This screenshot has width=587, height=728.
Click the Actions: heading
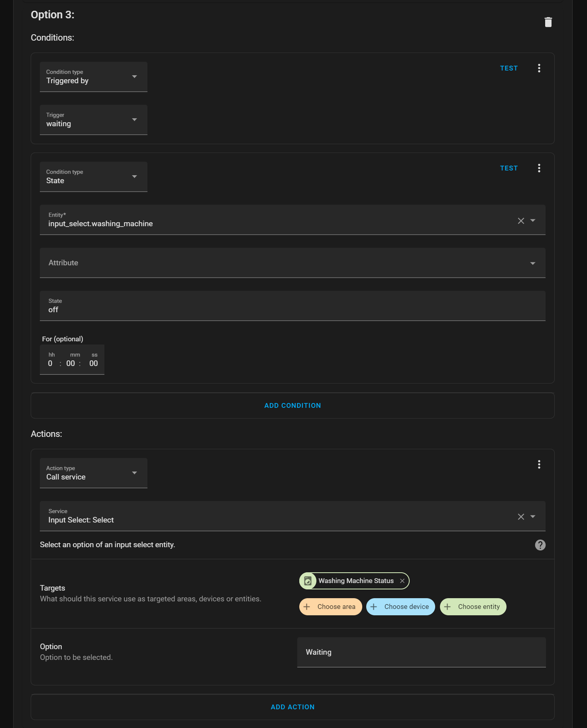tap(46, 434)
